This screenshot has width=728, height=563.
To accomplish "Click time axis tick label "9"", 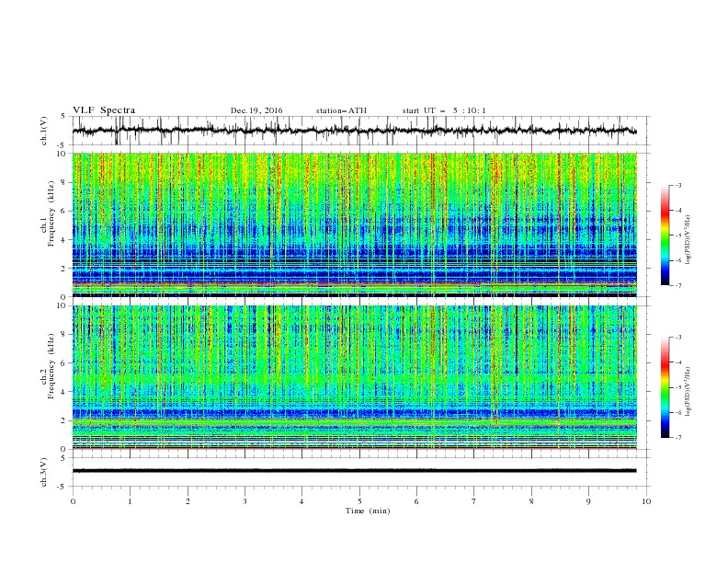I will coord(588,501).
